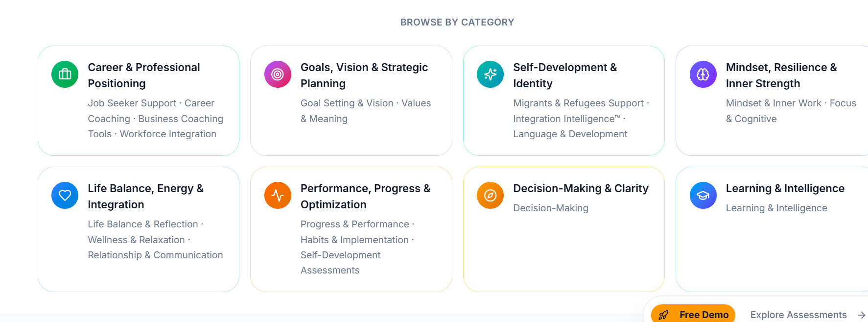Open Life Balance, Energy & Integration title
Screen dimensions: 868x322
pyautogui.click(x=145, y=197)
